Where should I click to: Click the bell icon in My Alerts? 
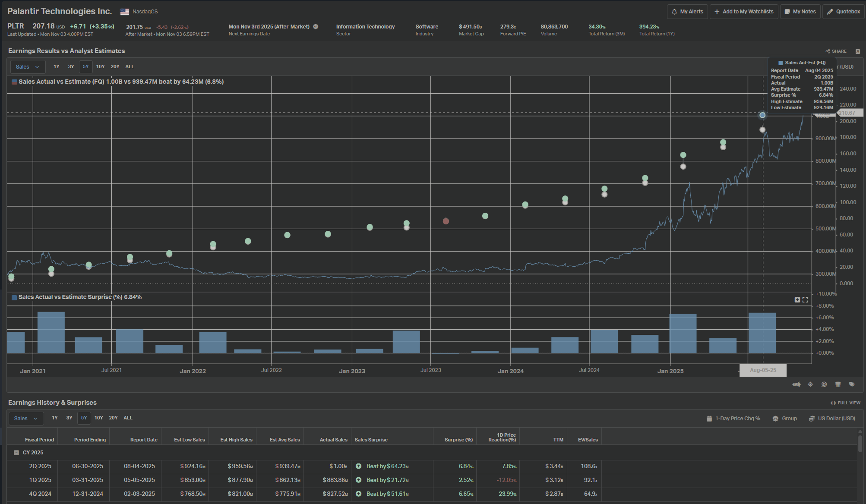(x=675, y=12)
